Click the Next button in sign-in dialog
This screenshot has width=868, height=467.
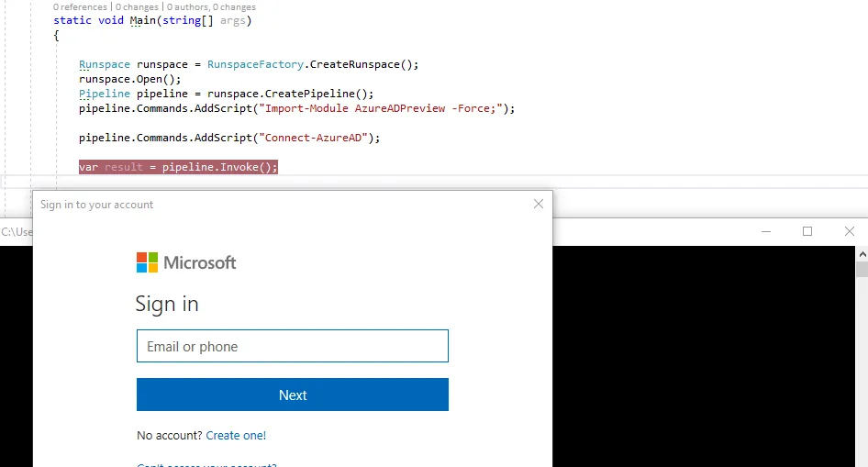[293, 395]
